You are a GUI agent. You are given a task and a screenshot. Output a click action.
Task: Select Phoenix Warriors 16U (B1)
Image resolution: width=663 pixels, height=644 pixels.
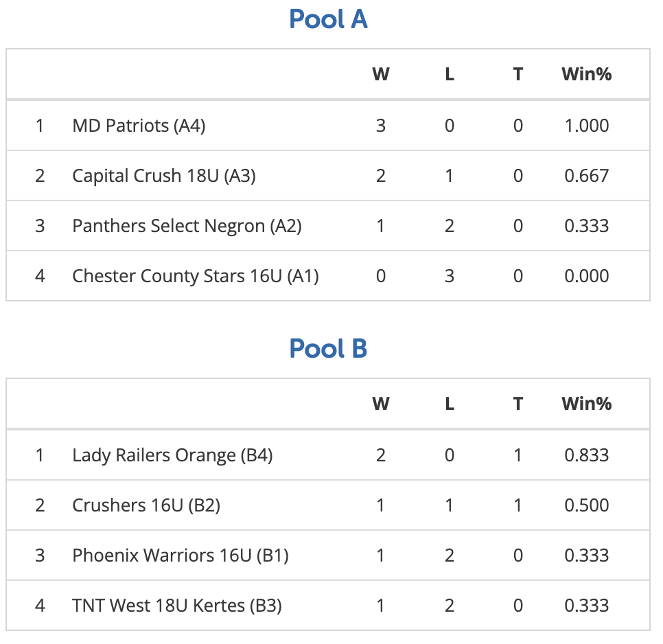pyautogui.click(x=180, y=555)
